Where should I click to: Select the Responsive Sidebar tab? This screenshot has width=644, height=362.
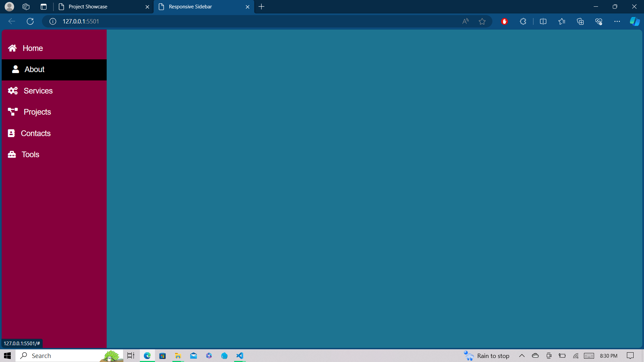point(190,7)
